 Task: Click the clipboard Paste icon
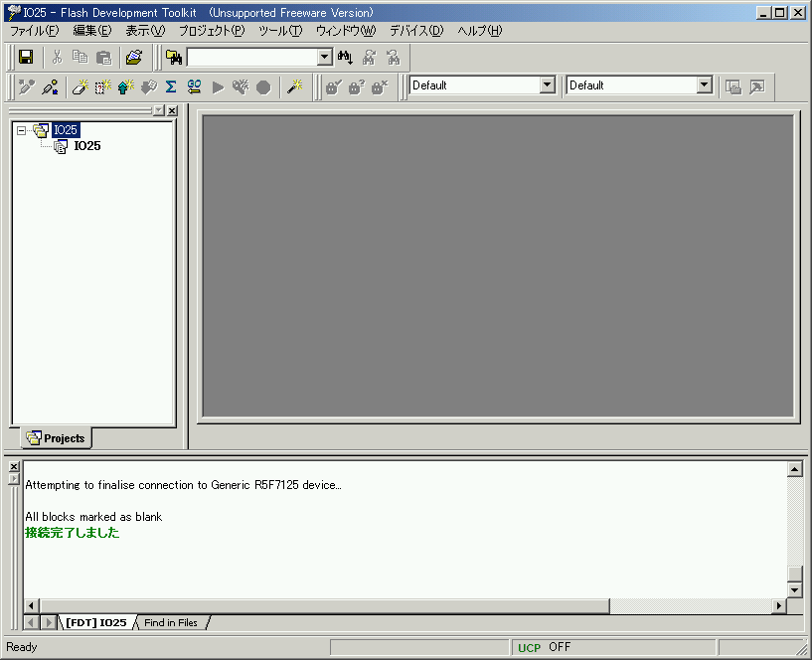point(103,57)
